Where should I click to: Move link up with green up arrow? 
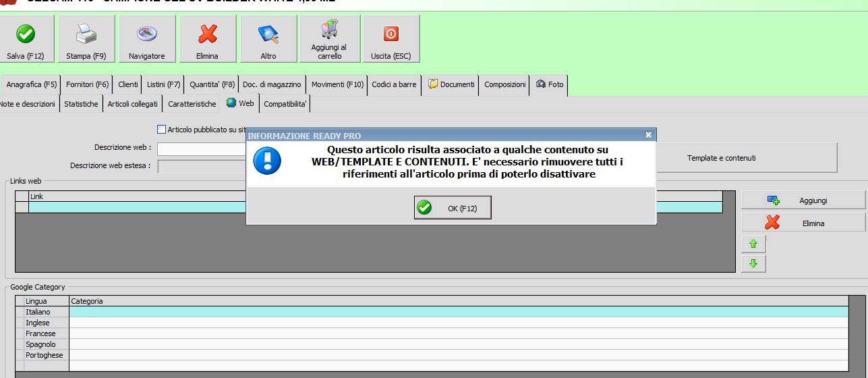(x=753, y=244)
